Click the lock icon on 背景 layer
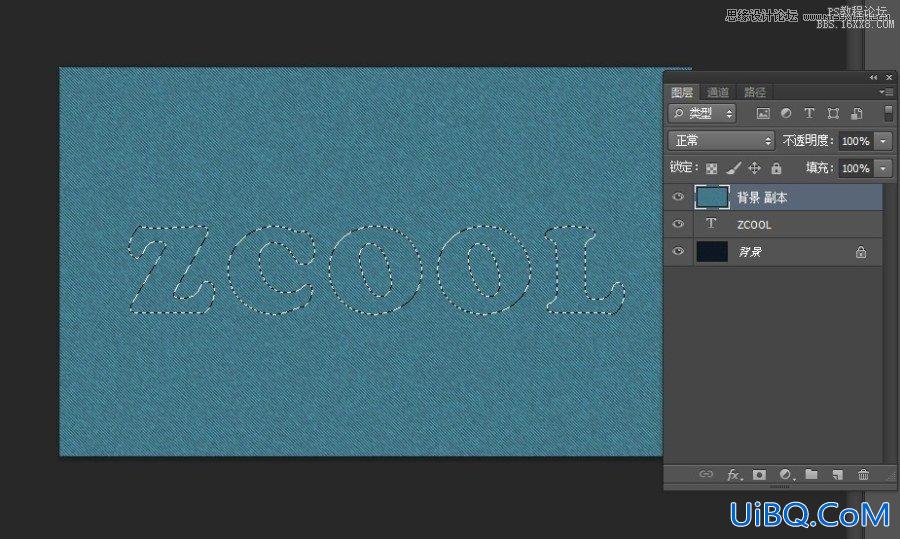 coord(861,252)
